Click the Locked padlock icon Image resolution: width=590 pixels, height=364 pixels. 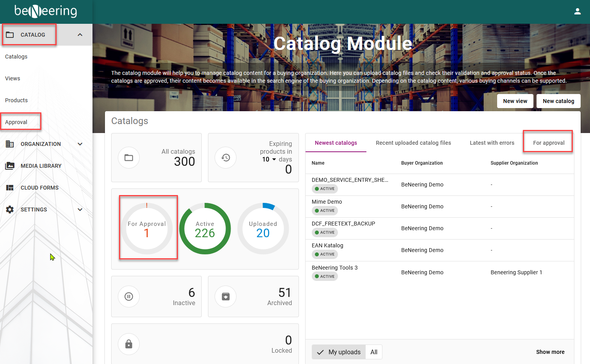[x=129, y=344]
